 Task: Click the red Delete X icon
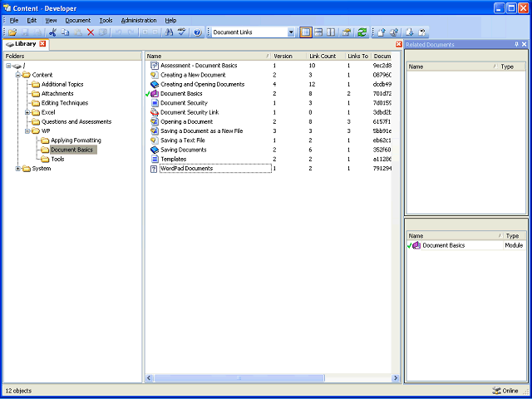91,32
